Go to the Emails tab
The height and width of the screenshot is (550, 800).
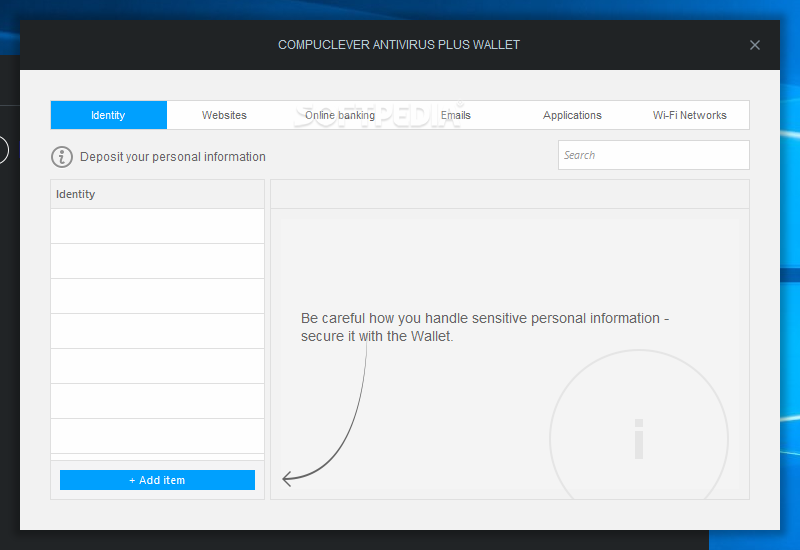[x=456, y=115]
